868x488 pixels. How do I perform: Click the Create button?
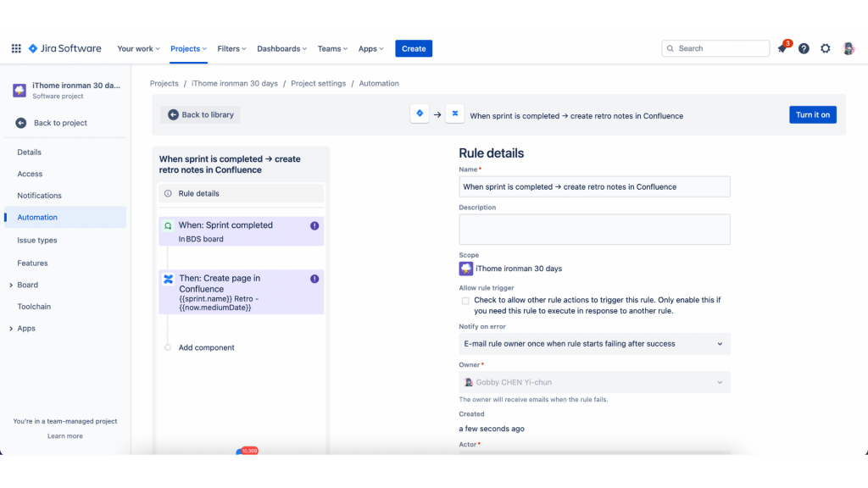pos(414,48)
